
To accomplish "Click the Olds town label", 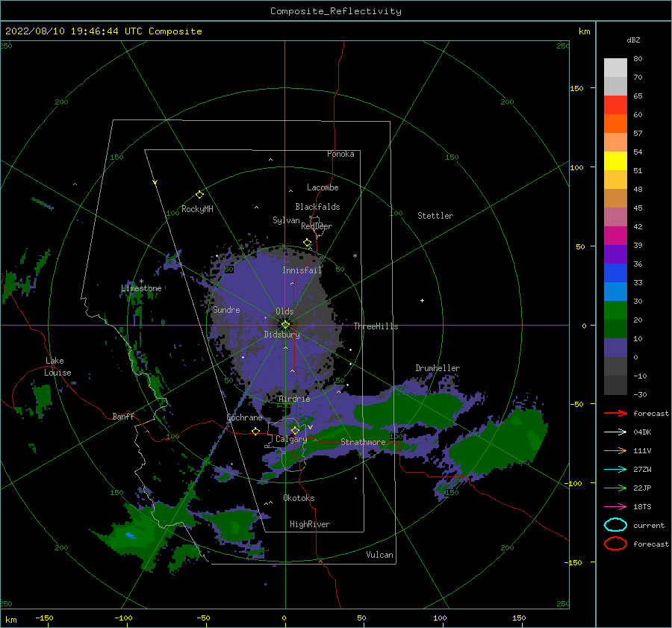I will (x=284, y=311).
